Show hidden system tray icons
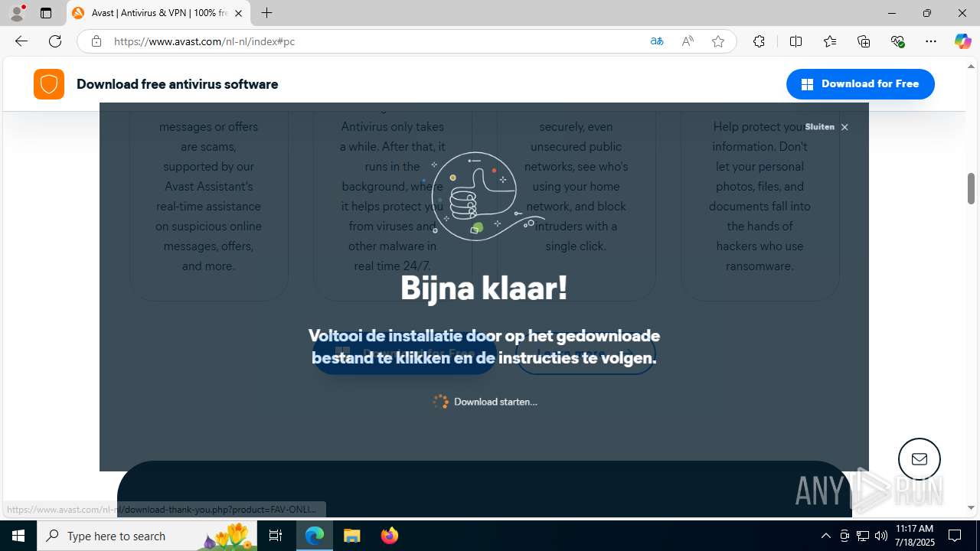This screenshot has width=980, height=551. point(825,536)
